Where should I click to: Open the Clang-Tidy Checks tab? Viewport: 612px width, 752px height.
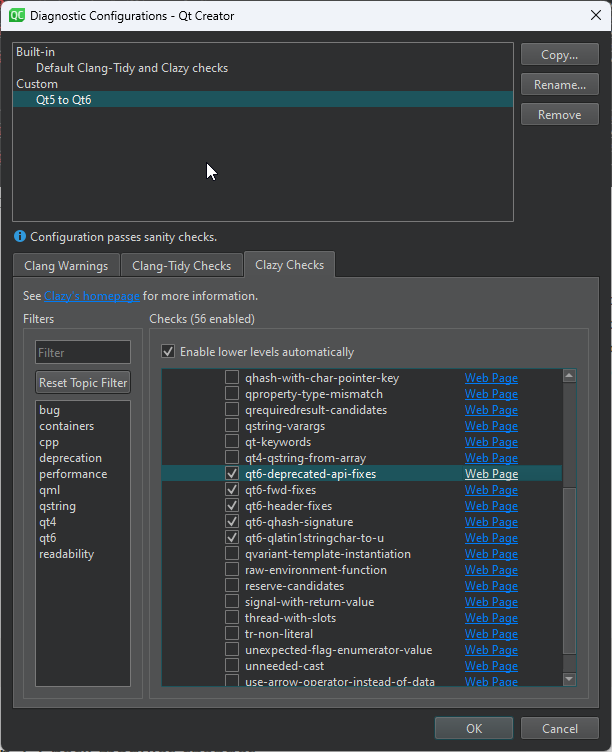tap(181, 266)
